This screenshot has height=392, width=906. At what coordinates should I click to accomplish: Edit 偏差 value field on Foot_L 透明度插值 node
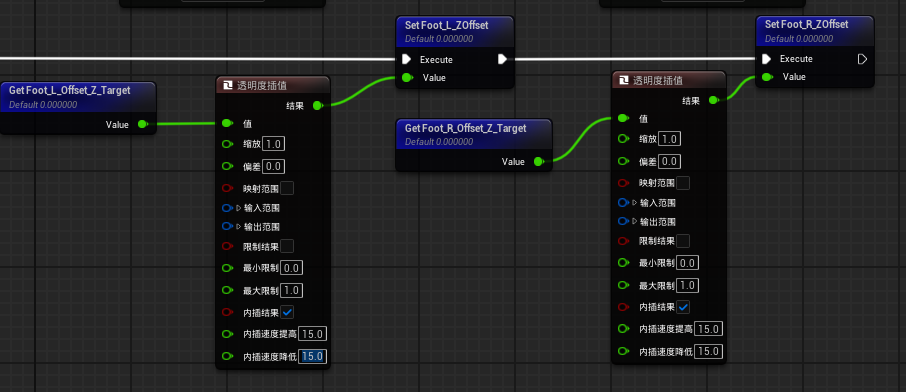[274, 167]
